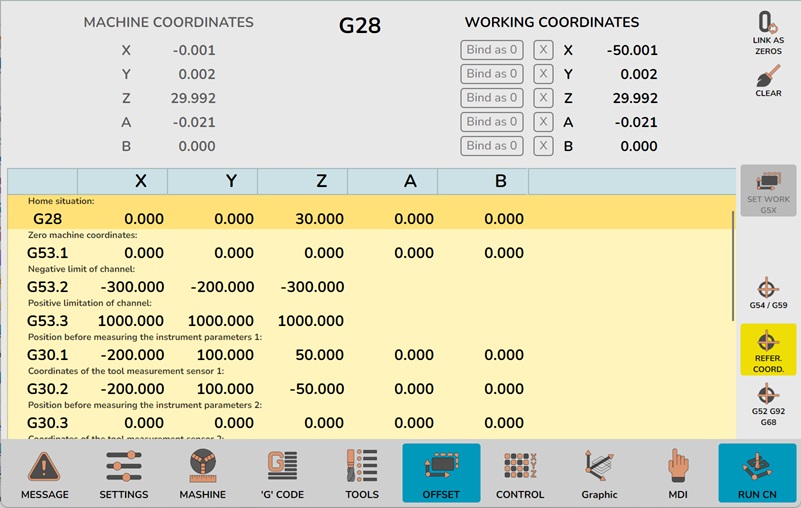Click the G30.1 X value -200.000 cell
Screen dimensions: 801x508
point(130,355)
